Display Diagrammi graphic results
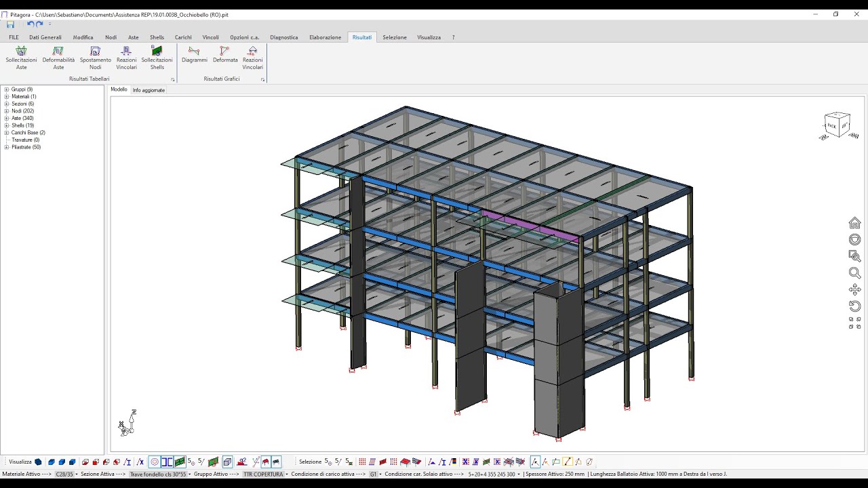The height and width of the screenshot is (488, 868). [x=195, y=55]
